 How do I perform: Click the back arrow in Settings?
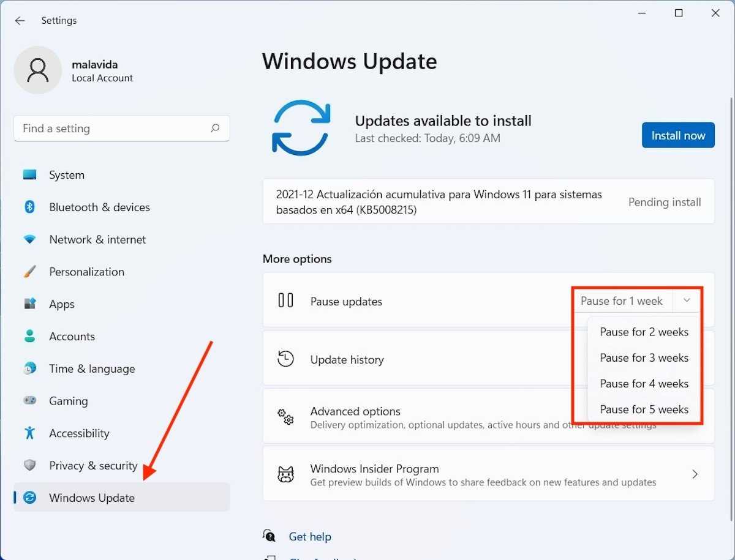pos(20,20)
